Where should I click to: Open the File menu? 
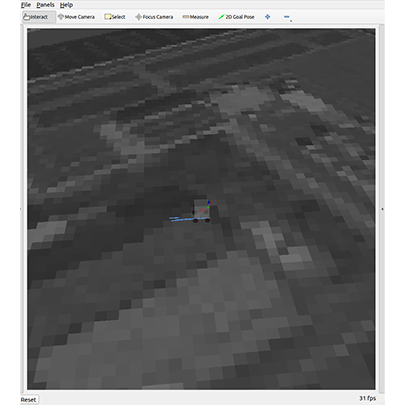(x=26, y=5)
